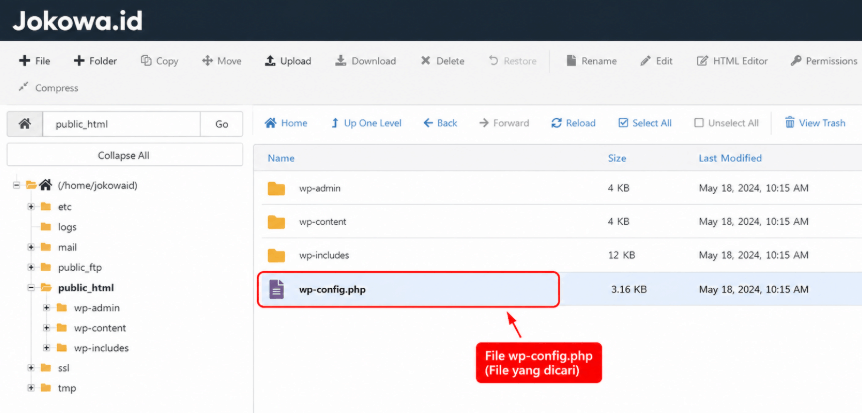Screen dimensions: 862x413
Task: Open the Permissions tool
Action: coord(824,61)
